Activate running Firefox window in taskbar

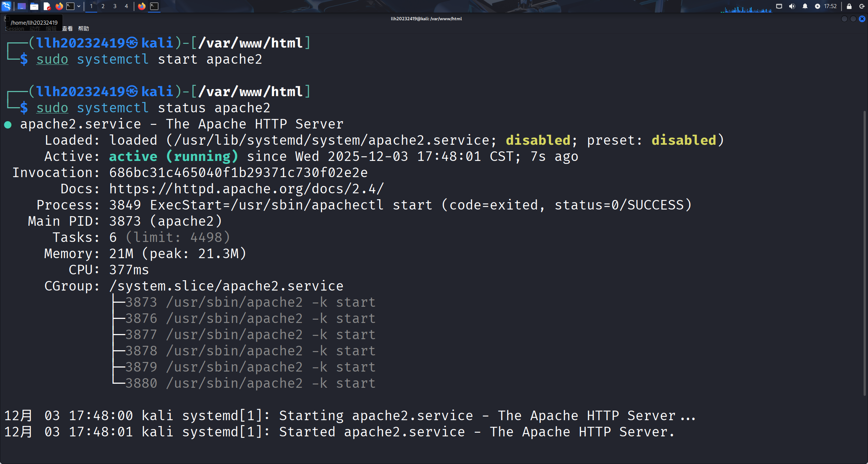[x=142, y=6]
